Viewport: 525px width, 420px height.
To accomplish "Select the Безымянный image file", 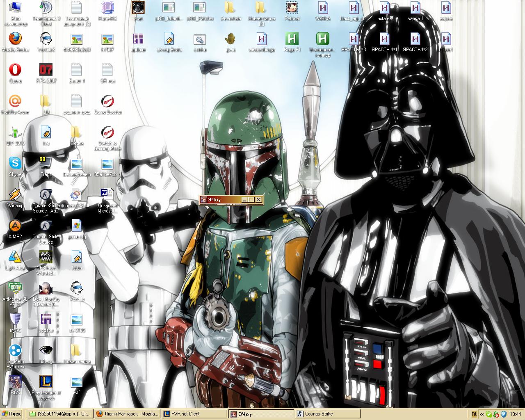I will 77,167.
